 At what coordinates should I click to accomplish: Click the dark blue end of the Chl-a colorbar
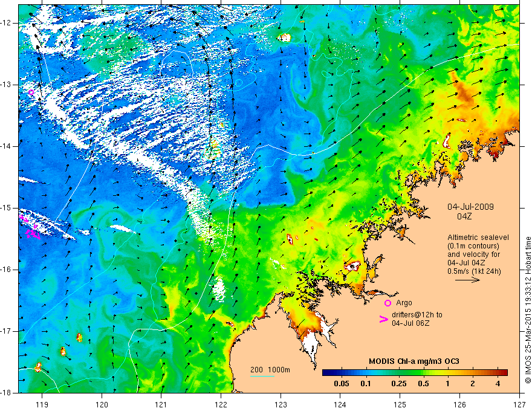325,373
